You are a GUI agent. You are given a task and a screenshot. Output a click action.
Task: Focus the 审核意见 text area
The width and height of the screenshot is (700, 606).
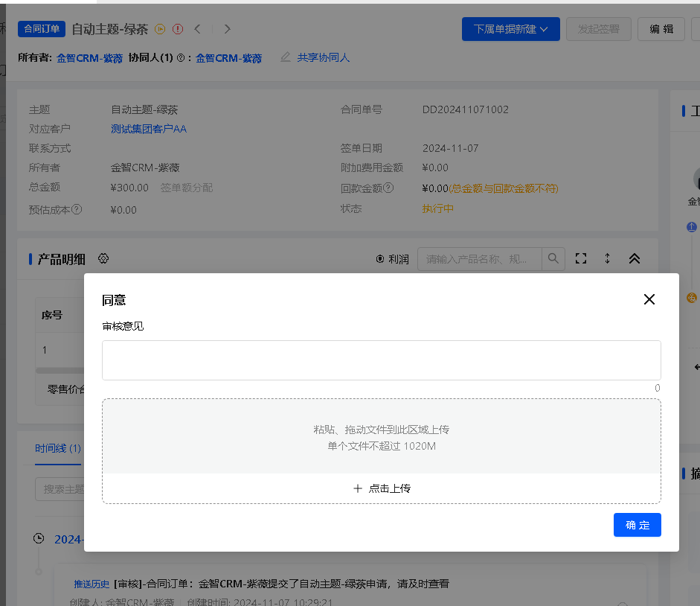pos(382,360)
